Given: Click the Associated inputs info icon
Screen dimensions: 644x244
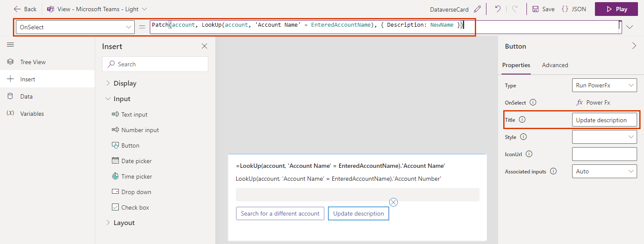Looking at the screenshot, I should pyautogui.click(x=553, y=171).
